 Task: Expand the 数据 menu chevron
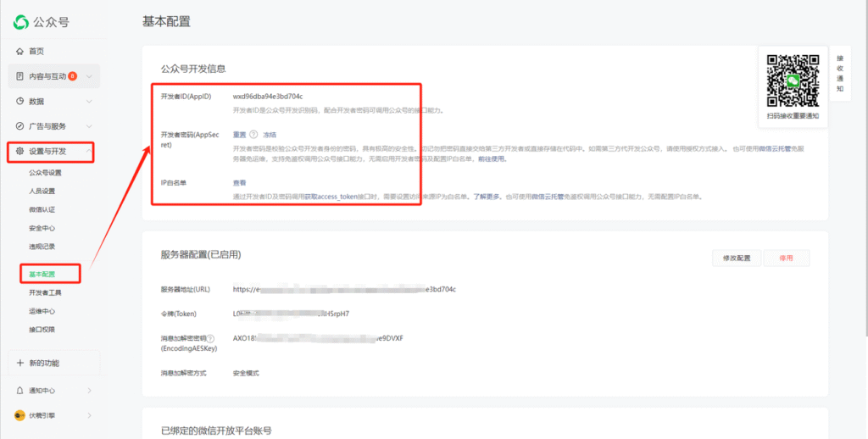tap(89, 102)
